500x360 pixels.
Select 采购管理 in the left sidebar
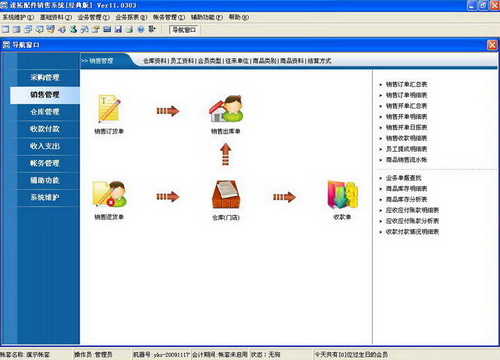pos(45,78)
